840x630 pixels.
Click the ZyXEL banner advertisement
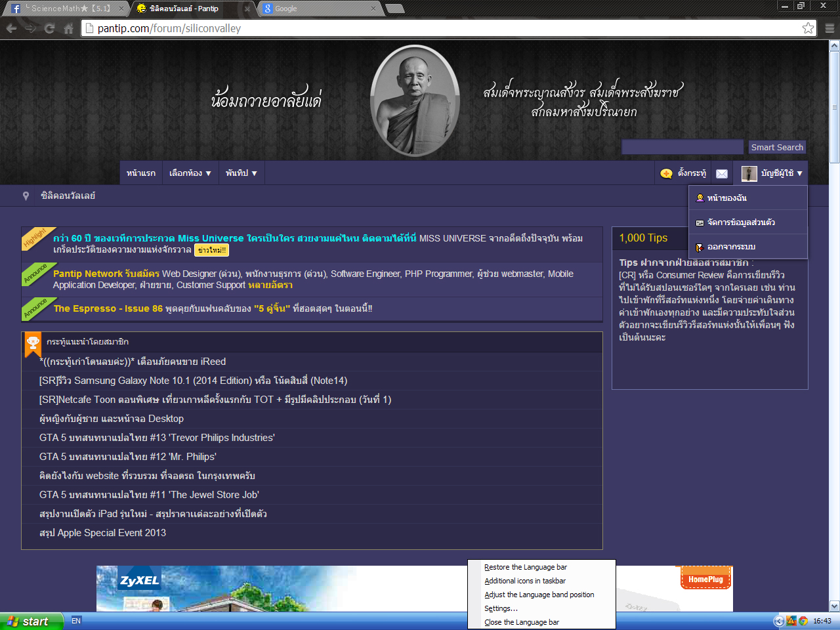(x=415, y=589)
